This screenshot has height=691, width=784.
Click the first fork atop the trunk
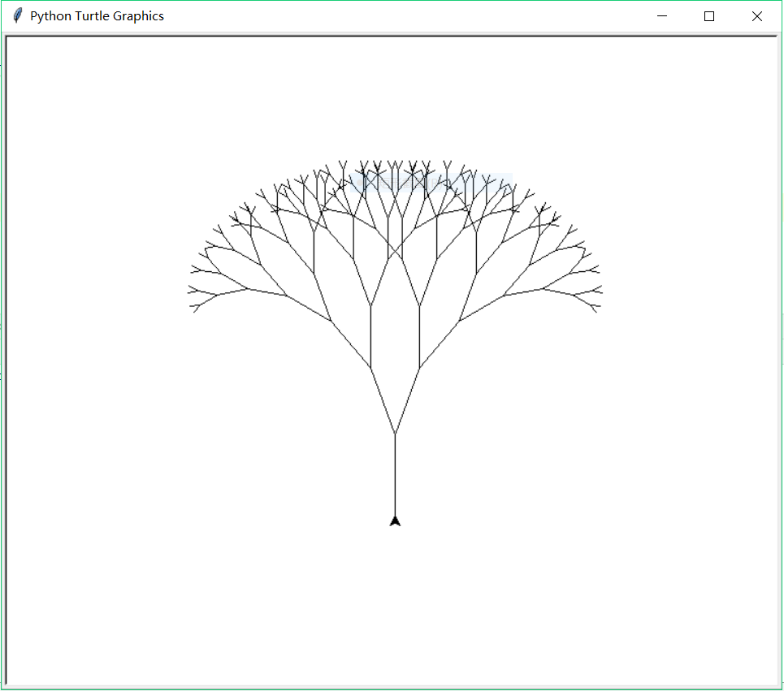[395, 434]
